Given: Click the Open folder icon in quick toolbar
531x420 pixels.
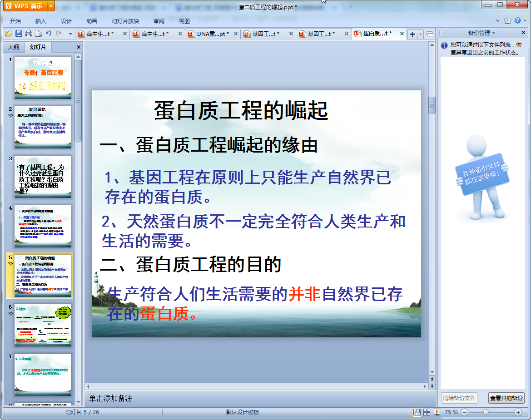Looking at the screenshot, I should (8, 34).
